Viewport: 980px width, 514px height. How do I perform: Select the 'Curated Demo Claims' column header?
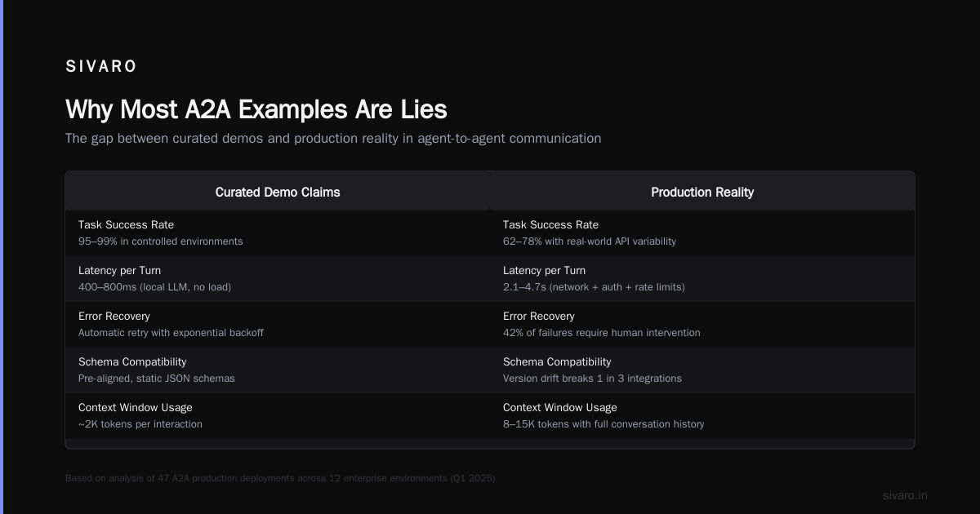click(278, 193)
